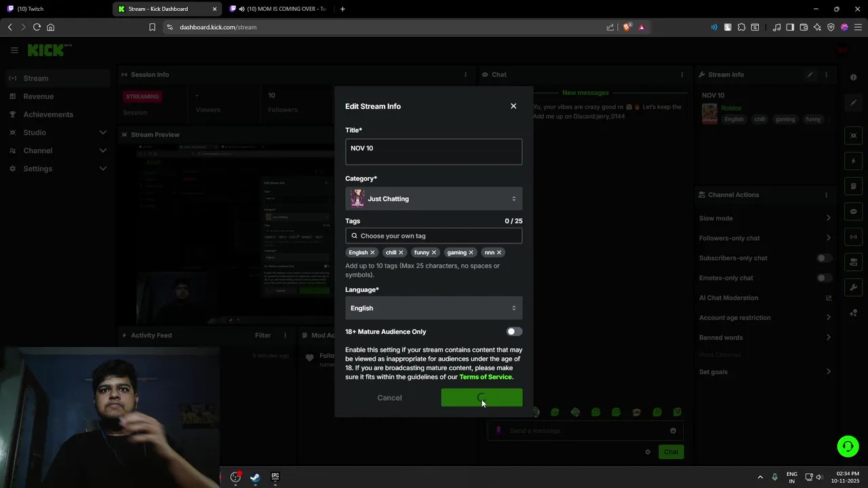Open chat settings gear icon
Screen dimensions: 868x488
648,452
